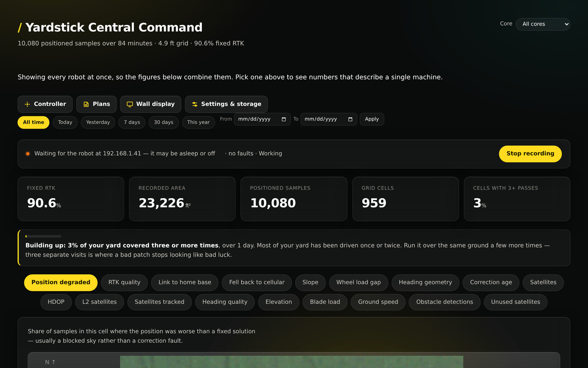
Task: Click the Controller crosshair icon
Action: 27,104
